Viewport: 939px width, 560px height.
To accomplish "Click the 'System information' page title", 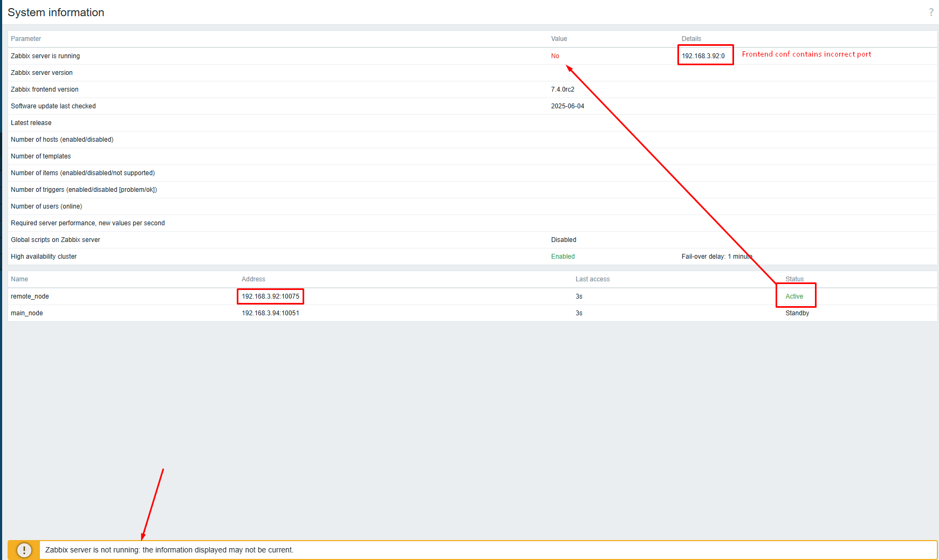I will 56,12.
